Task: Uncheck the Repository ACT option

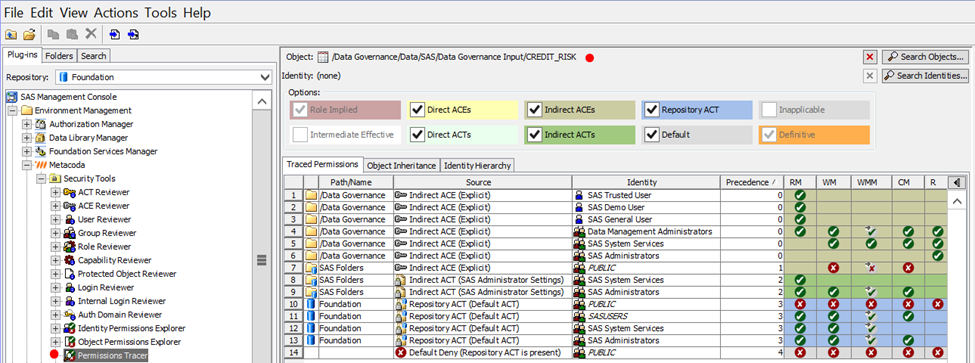Action: pos(651,110)
